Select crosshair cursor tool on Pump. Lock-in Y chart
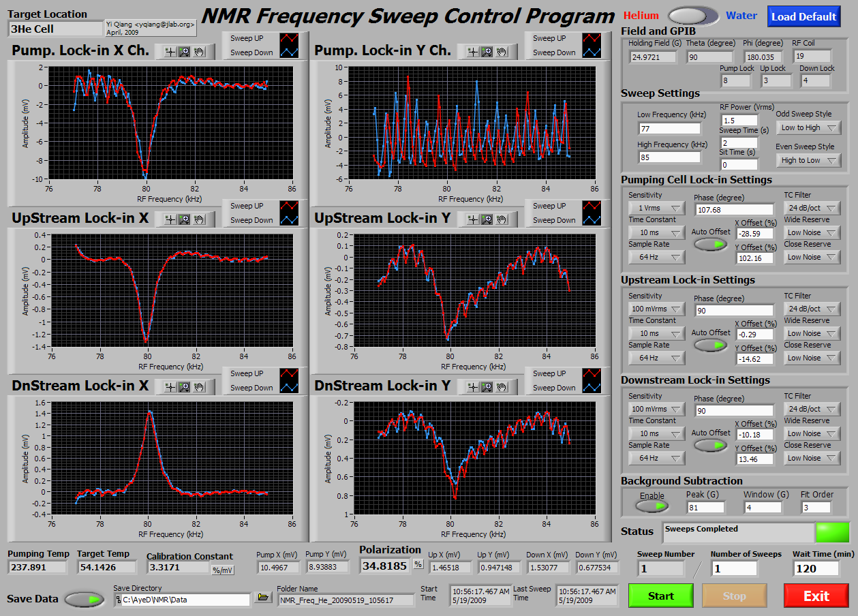 pyautogui.click(x=472, y=51)
